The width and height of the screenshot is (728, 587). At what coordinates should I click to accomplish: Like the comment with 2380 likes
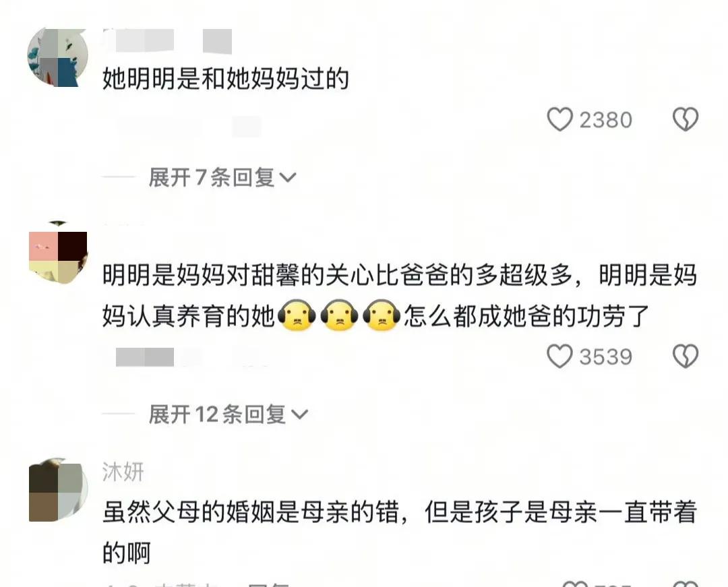coord(559,119)
